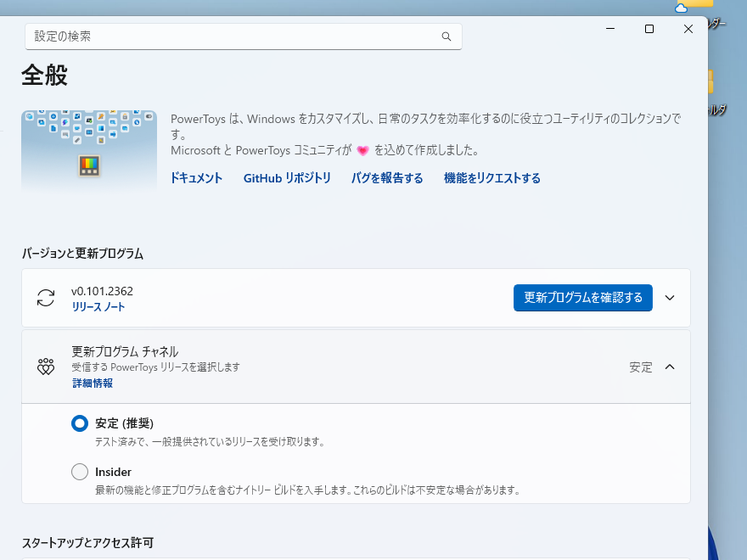747x560 pixels.
Task: Maximize the PowerToys settings window
Action: pos(649,29)
